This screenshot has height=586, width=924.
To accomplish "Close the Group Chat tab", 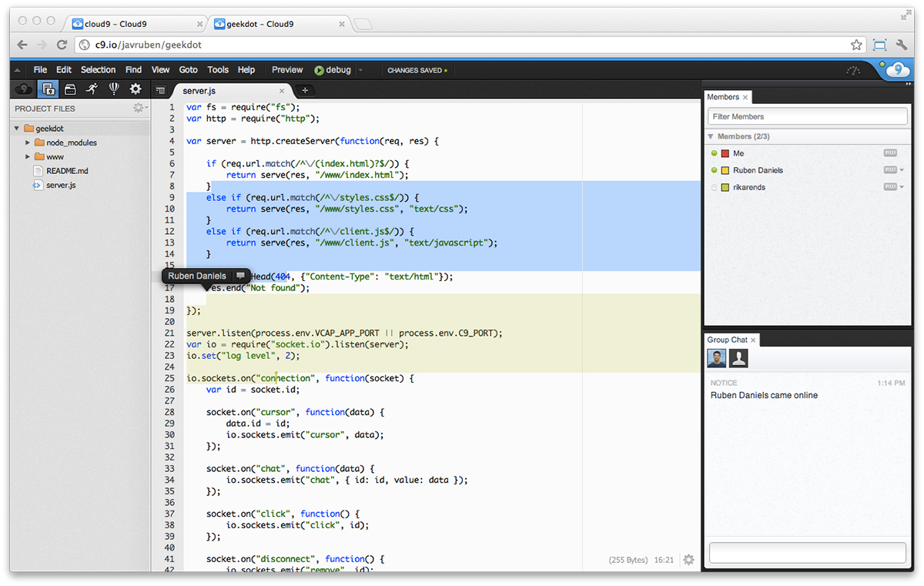I will pos(753,340).
